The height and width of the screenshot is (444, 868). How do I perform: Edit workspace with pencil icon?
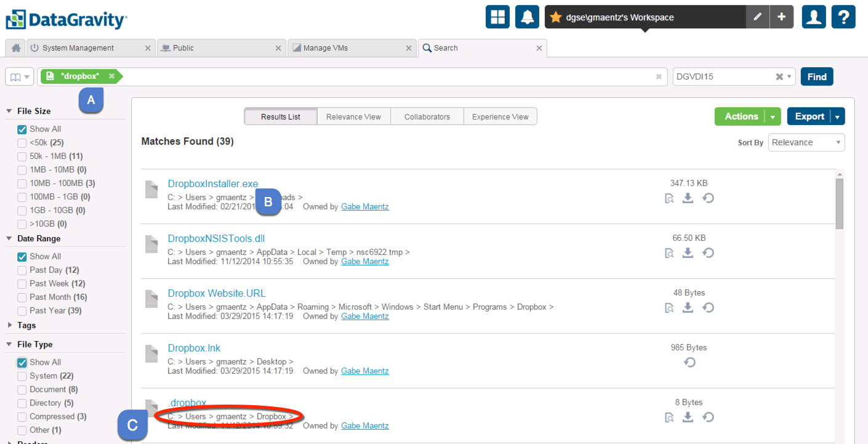point(758,17)
